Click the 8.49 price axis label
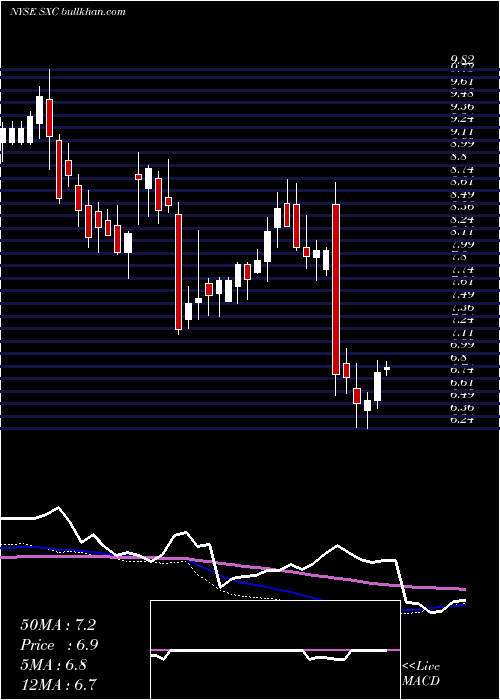500x700 pixels. click(x=462, y=194)
